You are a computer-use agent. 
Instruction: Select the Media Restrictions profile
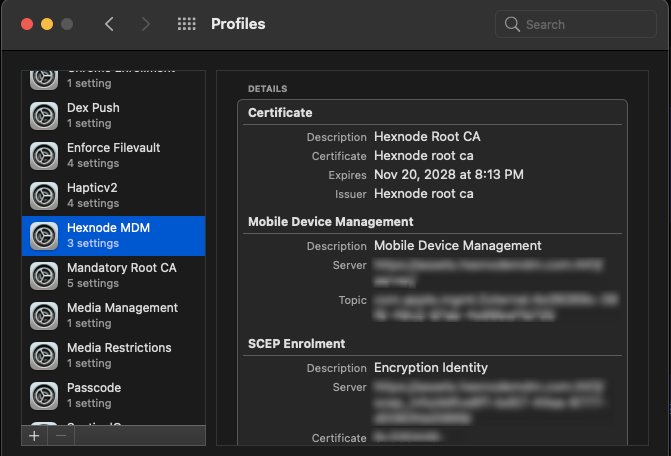pos(113,355)
